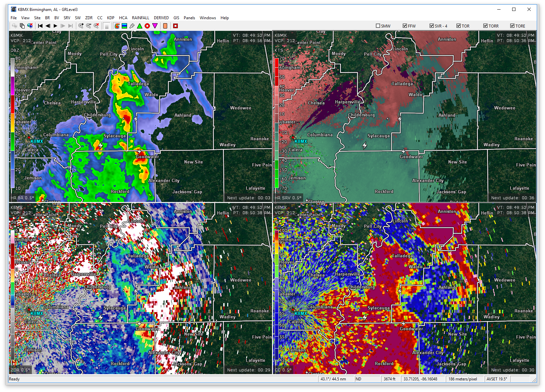Click the map background fade icon
Viewport: 545px width, 392px height.
107,26
